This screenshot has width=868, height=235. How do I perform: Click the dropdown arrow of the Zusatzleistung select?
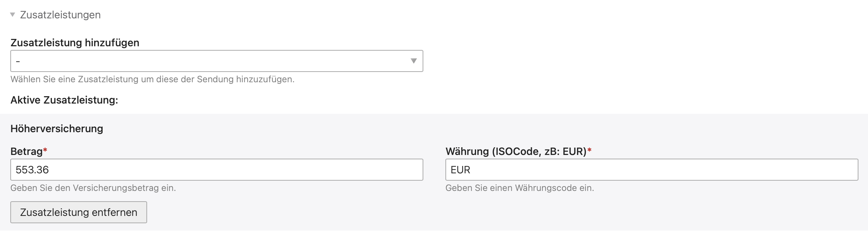pos(413,61)
